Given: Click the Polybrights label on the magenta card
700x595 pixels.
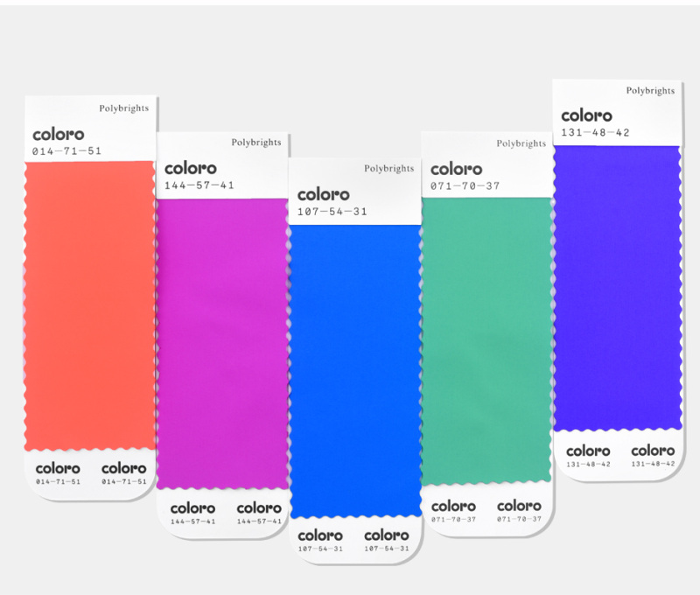Looking at the screenshot, I should click(x=256, y=143).
